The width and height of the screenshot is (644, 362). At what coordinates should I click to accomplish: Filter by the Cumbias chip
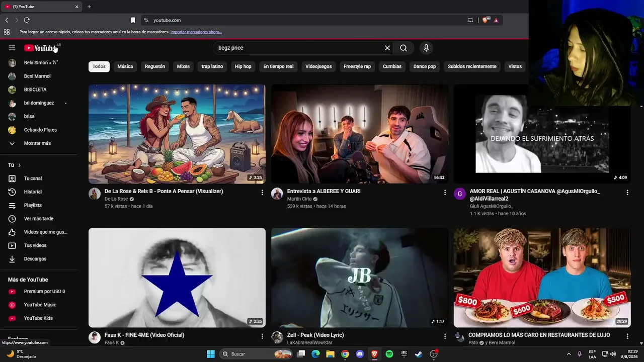[x=392, y=66]
